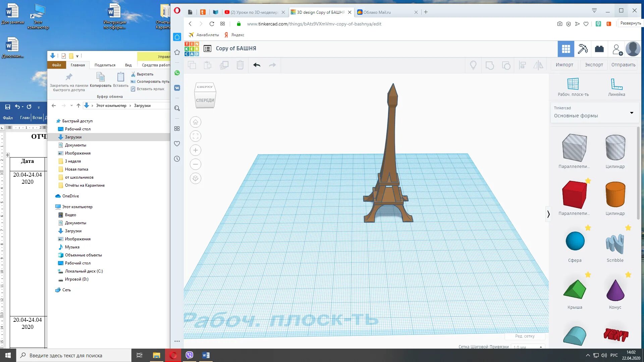Viewport: 644px width, 362px height.
Task: Open the Bricks mode icon
Action: 599,49
